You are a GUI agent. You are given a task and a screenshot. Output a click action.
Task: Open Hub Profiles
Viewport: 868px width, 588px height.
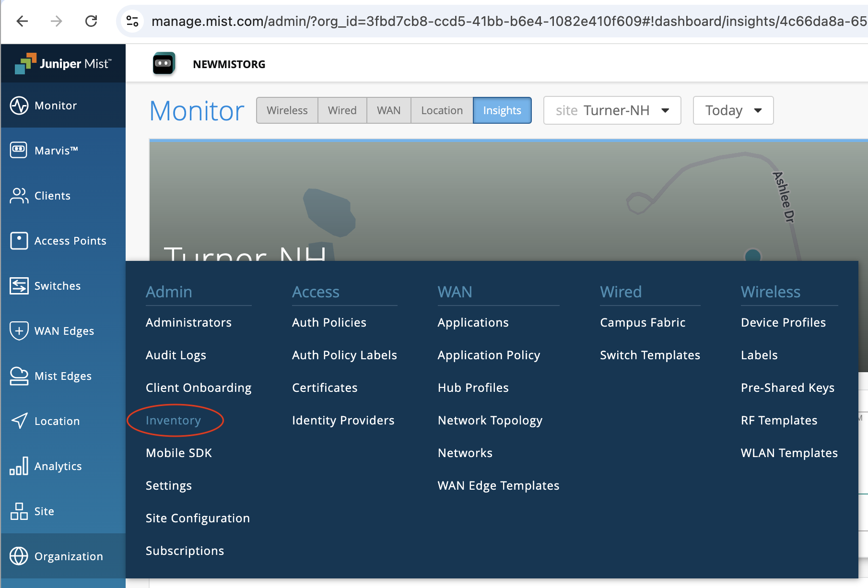coord(473,388)
